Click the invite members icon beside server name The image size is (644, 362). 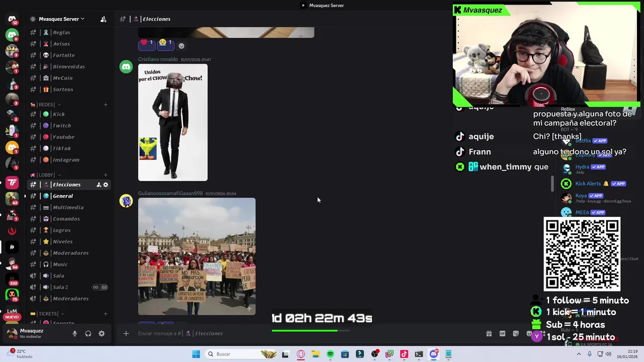point(103,19)
